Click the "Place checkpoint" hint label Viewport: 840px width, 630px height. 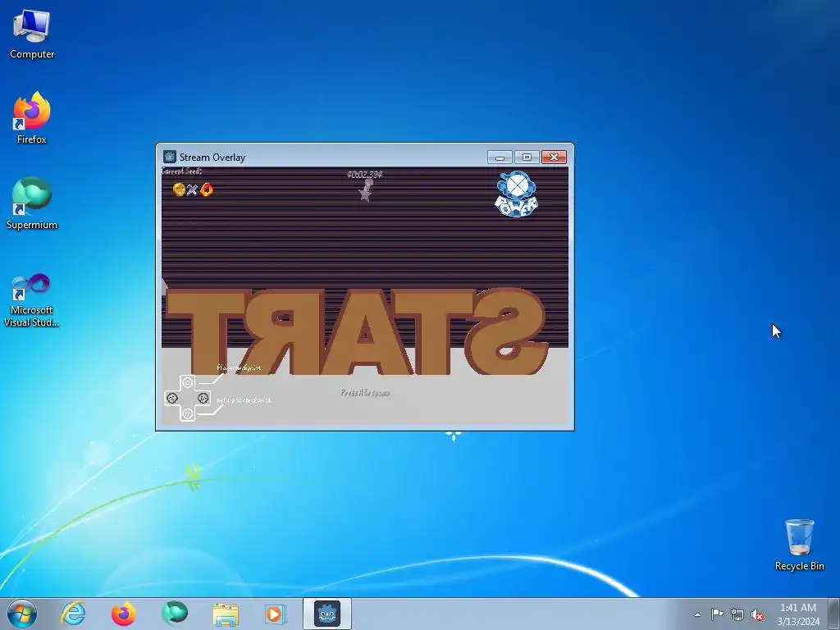239,367
